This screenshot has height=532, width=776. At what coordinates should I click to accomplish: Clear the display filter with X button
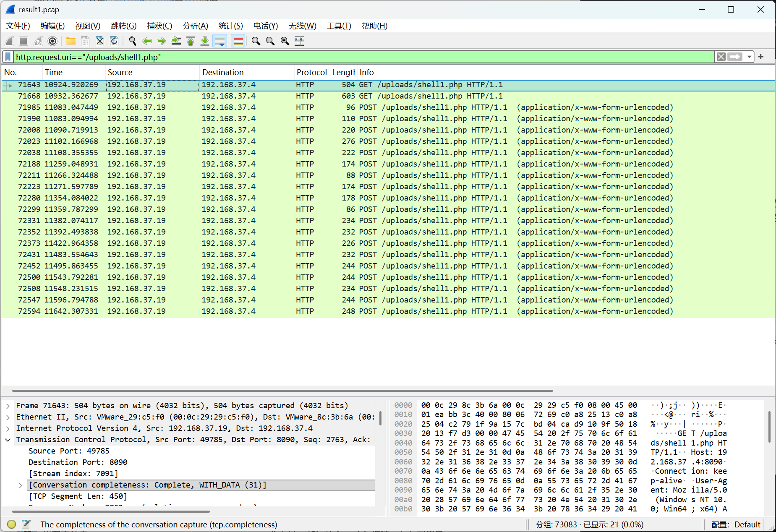click(721, 57)
